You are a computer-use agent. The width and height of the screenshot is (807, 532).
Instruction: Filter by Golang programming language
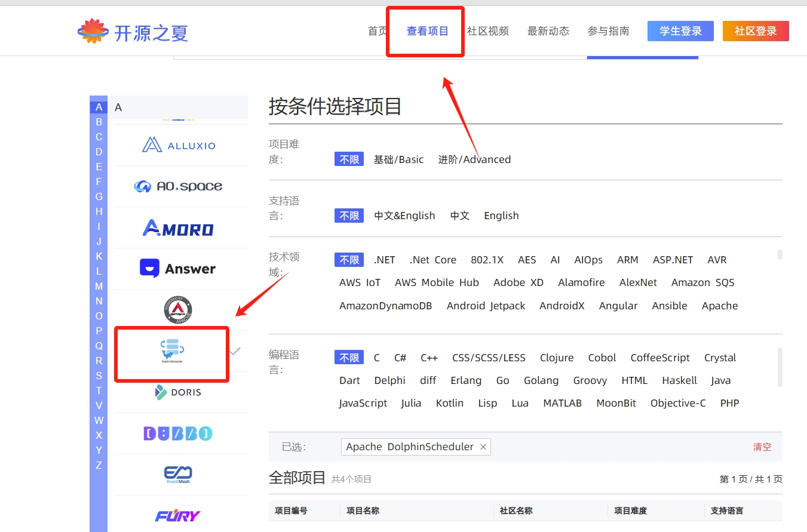click(541, 380)
